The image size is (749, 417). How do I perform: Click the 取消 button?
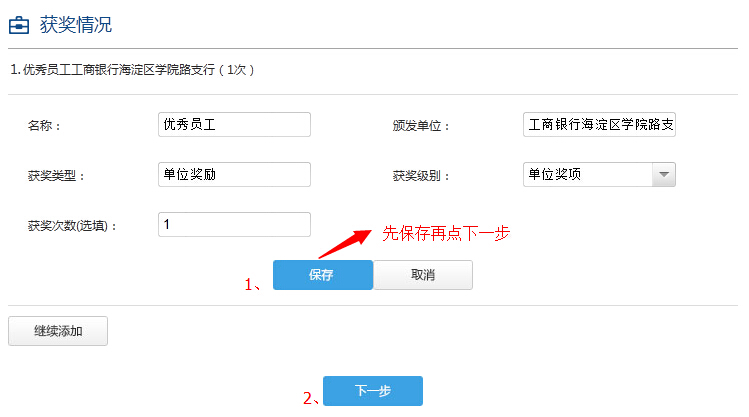point(423,275)
